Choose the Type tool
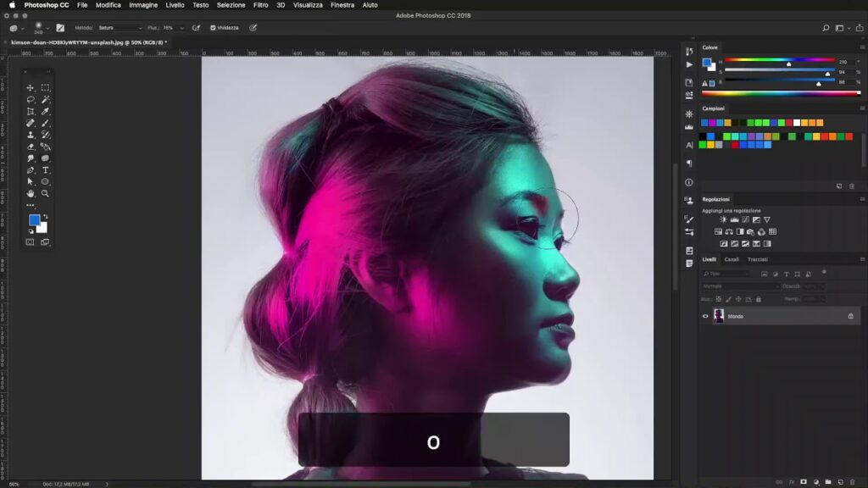 pyautogui.click(x=46, y=170)
